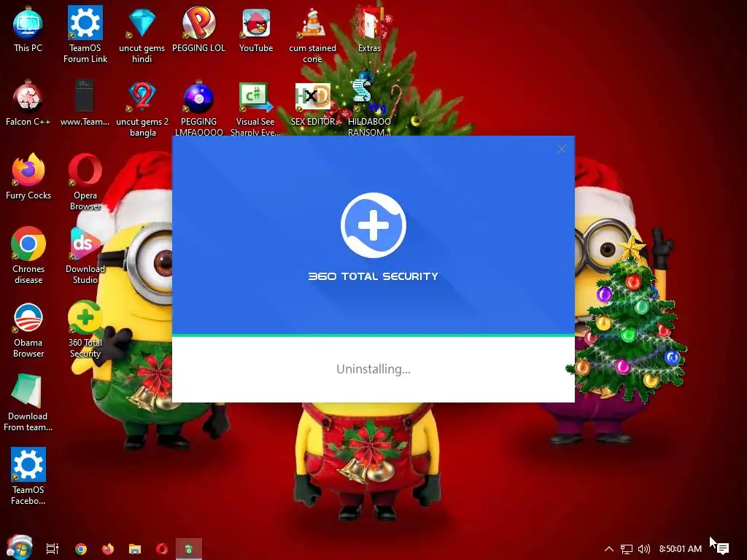Close the 360 Total Security uninstaller

(x=561, y=149)
